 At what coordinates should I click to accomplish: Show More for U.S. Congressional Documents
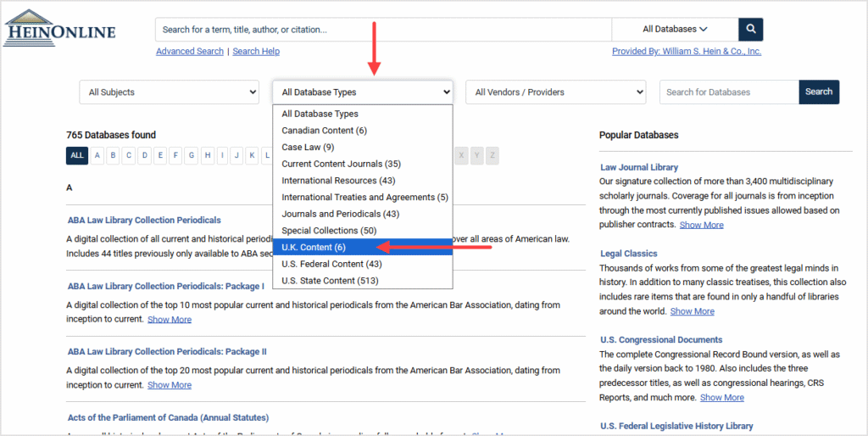pos(722,398)
